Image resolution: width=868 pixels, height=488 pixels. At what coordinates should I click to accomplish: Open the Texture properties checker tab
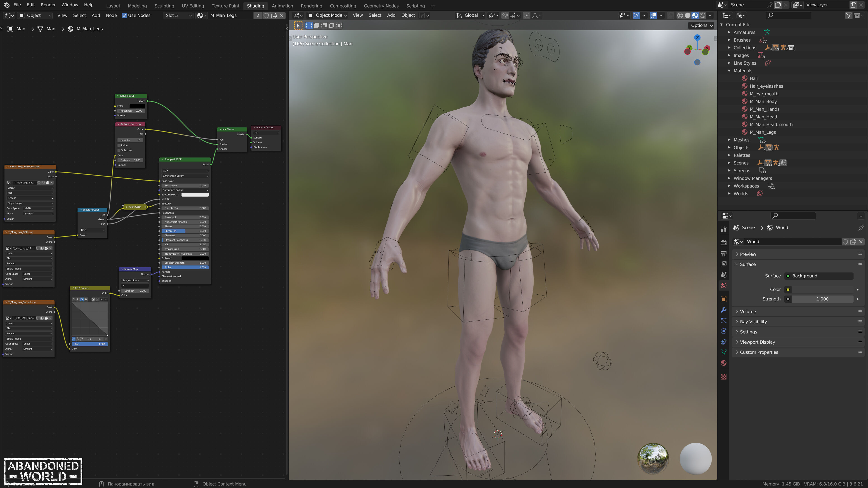(723, 377)
